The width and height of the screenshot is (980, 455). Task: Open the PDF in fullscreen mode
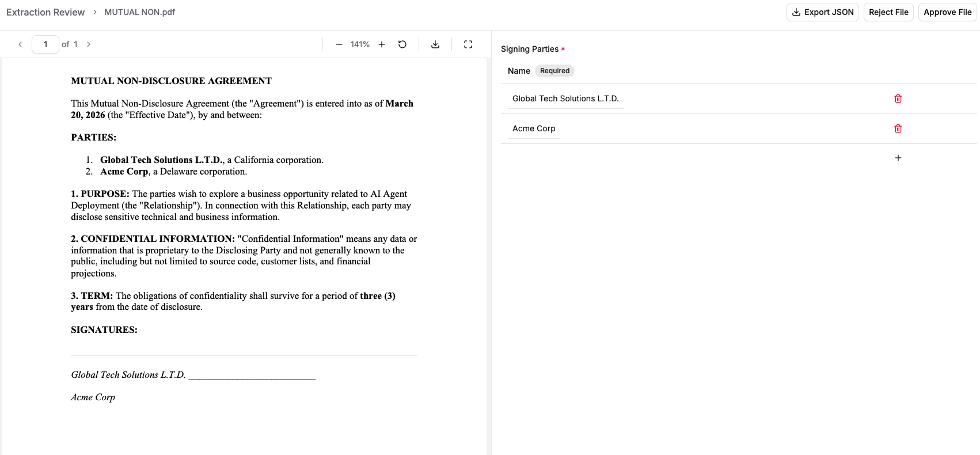point(468,44)
